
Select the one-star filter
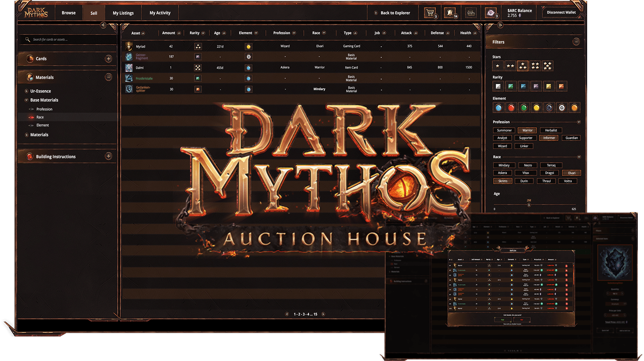[498, 66]
